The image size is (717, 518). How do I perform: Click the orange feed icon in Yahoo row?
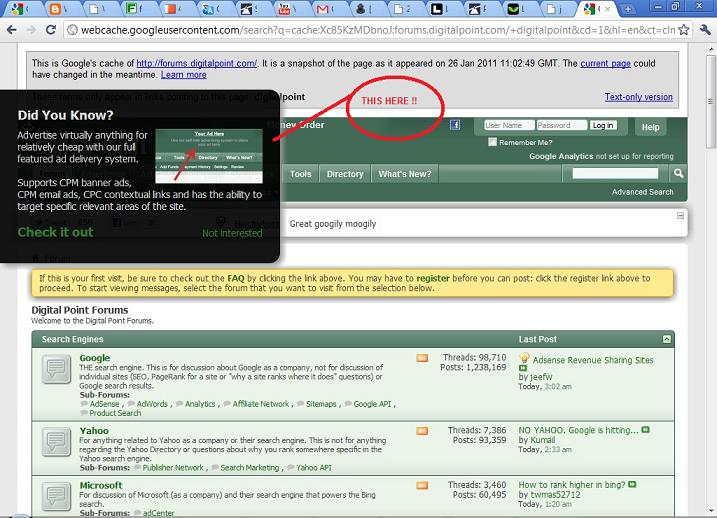tap(422, 431)
